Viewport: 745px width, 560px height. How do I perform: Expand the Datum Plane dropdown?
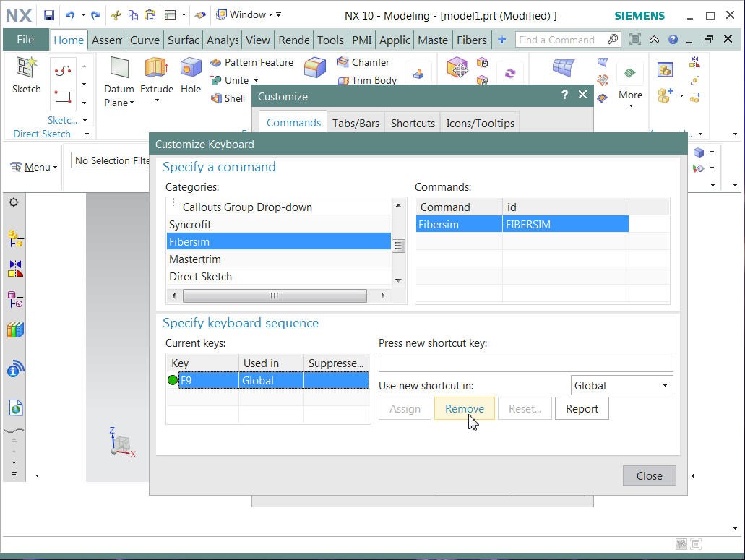131,103
